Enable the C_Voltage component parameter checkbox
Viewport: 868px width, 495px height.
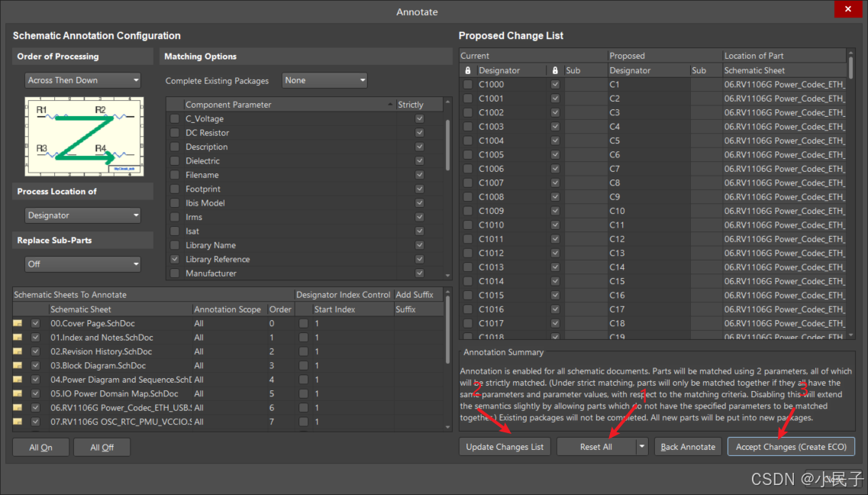(175, 118)
